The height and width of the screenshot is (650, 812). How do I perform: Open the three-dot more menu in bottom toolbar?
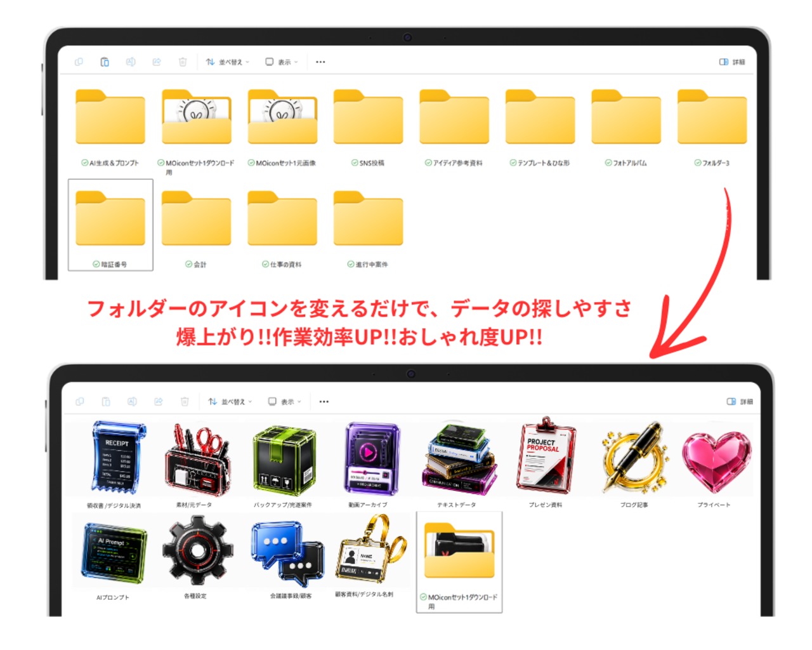[x=324, y=402]
